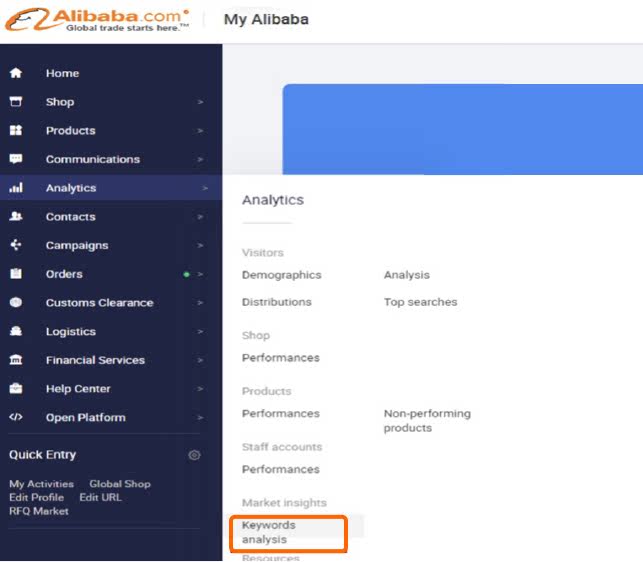This screenshot has height=562, width=643.
Task: Click the green Orders notification dot
Action: (x=187, y=274)
